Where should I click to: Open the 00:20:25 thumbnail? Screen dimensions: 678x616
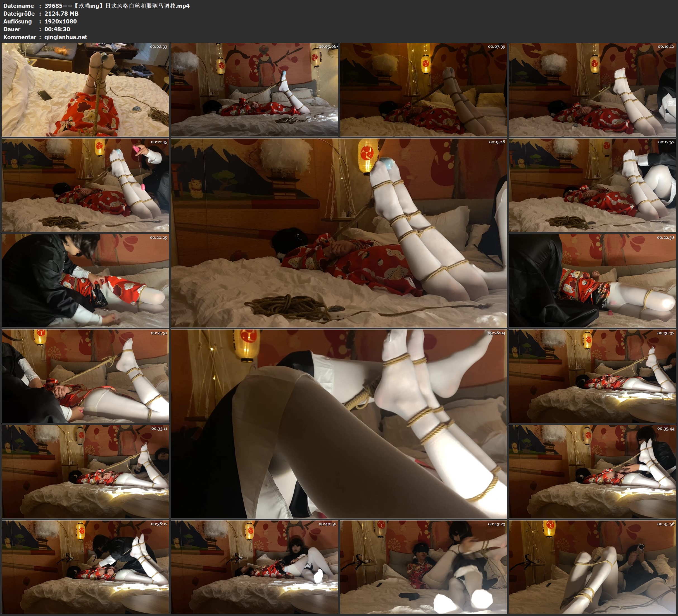[85, 280]
